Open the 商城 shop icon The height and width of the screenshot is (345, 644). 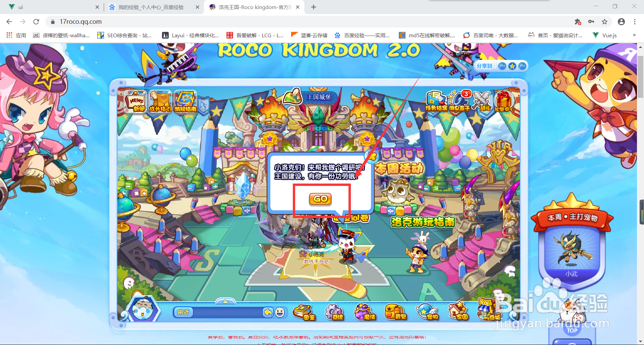489,310
